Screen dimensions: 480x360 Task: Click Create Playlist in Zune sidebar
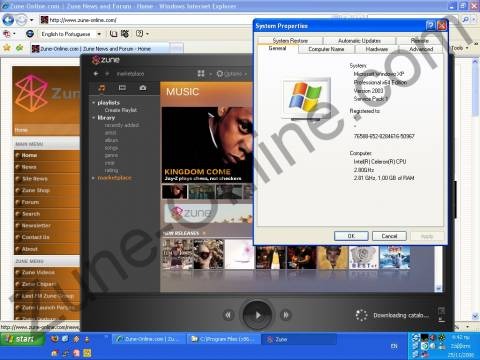click(x=121, y=110)
